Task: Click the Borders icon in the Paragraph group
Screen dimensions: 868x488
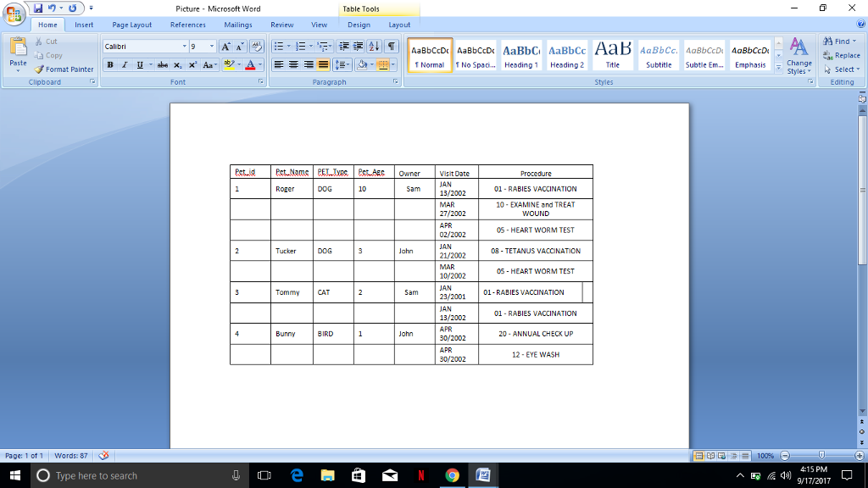Action: [381, 64]
